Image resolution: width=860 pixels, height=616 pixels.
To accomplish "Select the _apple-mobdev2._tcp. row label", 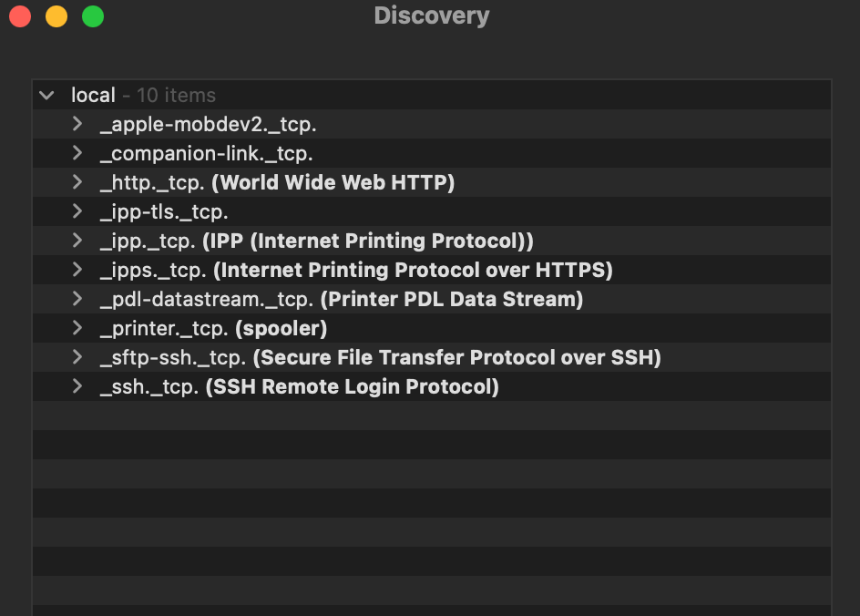I will click(208, 125).
